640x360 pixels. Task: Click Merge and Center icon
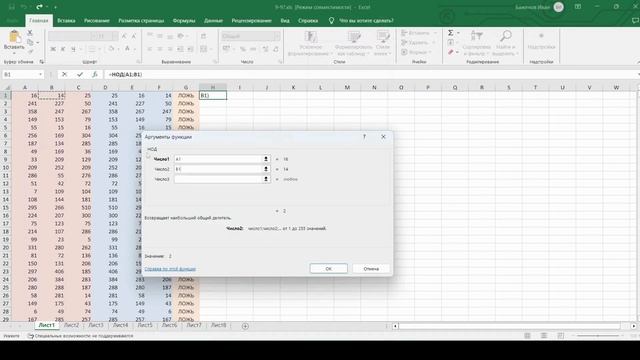point(203,49)
